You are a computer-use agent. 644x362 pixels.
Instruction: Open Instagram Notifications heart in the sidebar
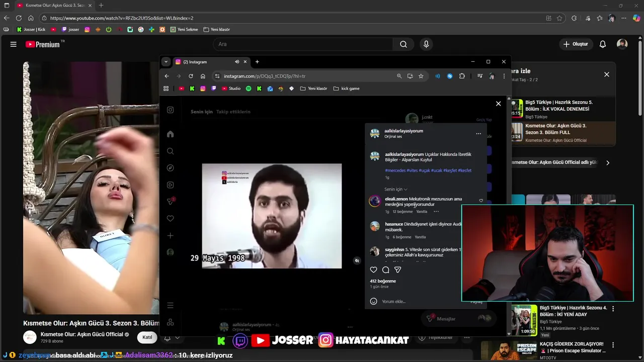[x=170, y=219]
